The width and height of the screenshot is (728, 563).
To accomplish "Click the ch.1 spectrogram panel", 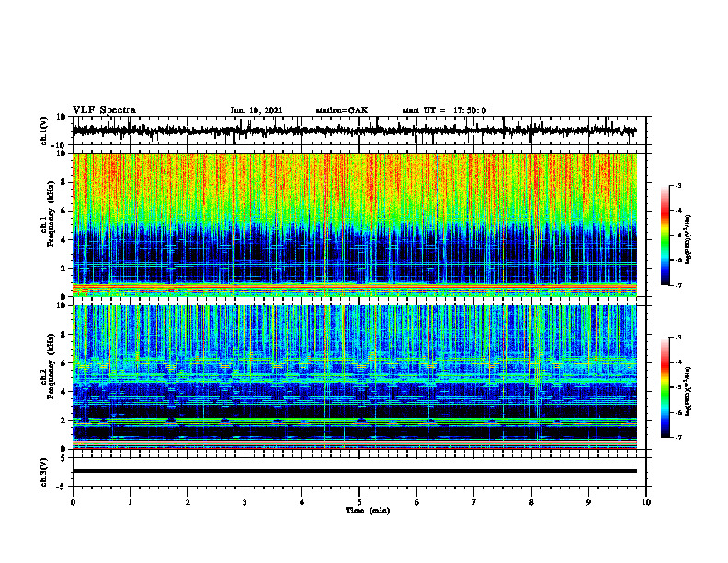I will click(355, 224).
